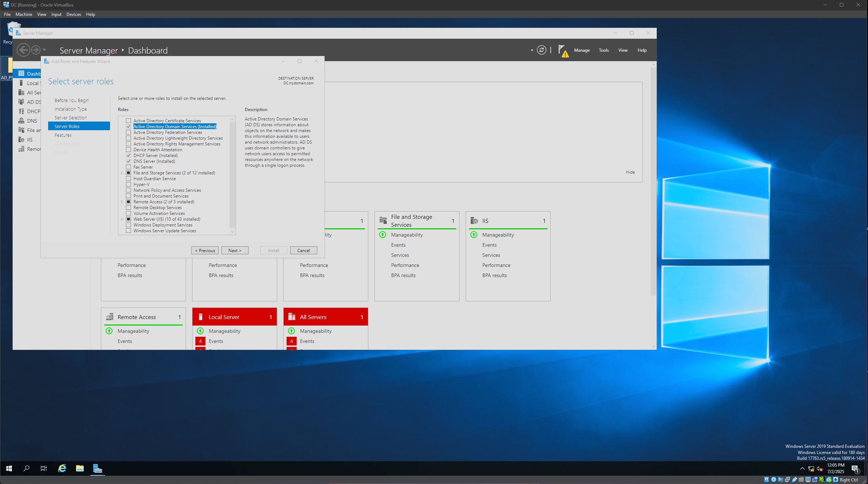Check Active Directory Lightweight Directory Services
Viewport: 868px width, 484px height.
click(x=128, y=138)
